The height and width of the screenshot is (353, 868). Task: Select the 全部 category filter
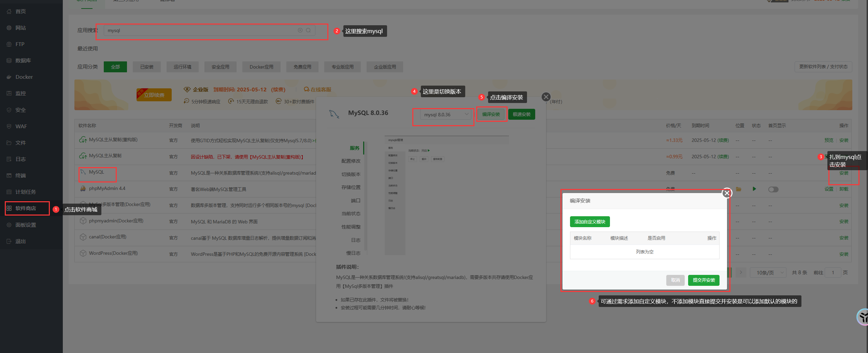pos(115,67)
